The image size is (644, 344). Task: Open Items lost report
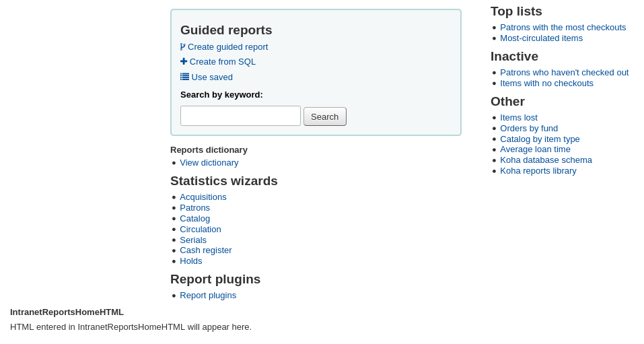click(x=519, y=118)
